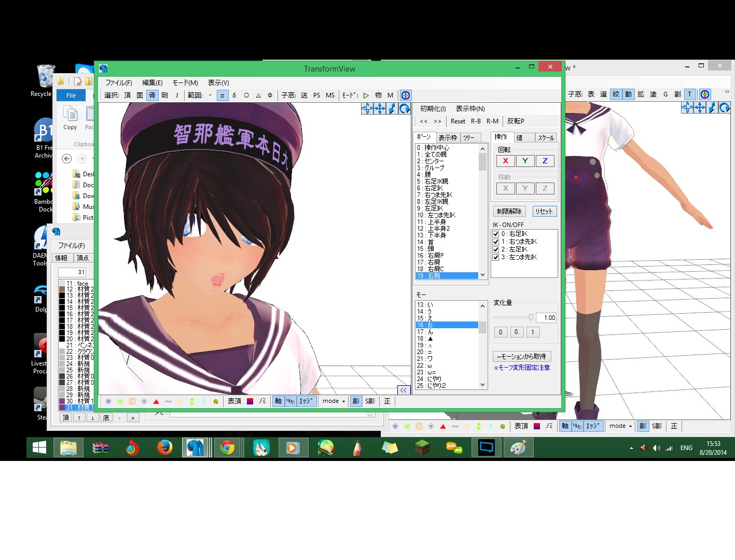Select the square range shape in TransformView toolbar
This screenshot has height=560, width=735.
tap(223, 95)
